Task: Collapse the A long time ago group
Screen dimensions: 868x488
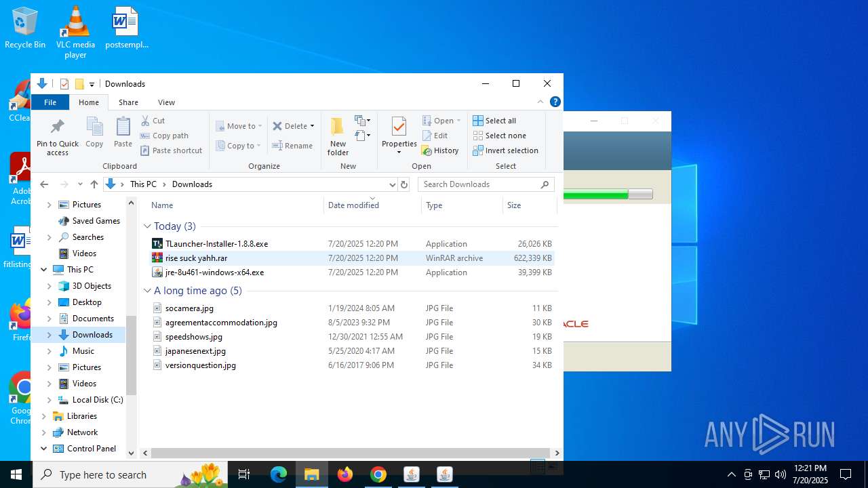Action: (147, 291)
